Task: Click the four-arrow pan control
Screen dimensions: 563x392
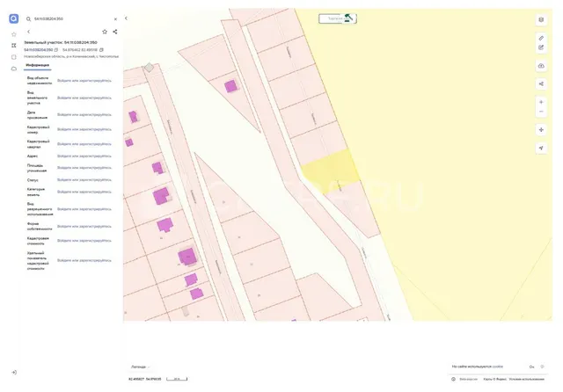Action: 541,130
